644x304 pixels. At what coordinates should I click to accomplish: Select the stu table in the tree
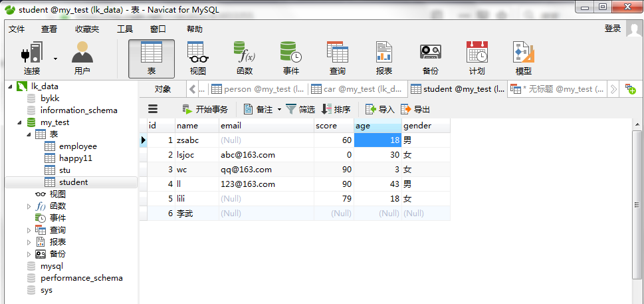64,170
